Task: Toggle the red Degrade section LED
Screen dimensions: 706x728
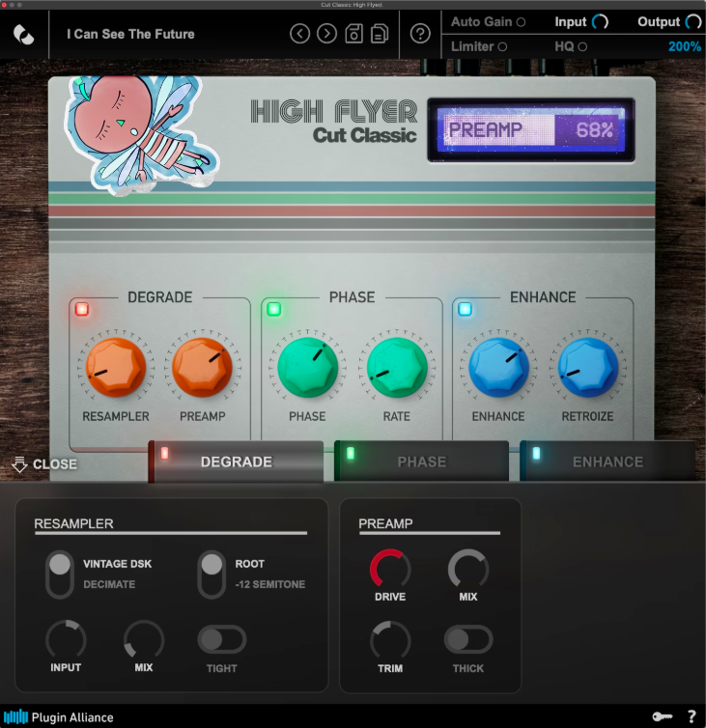Action: pos(82,309)
